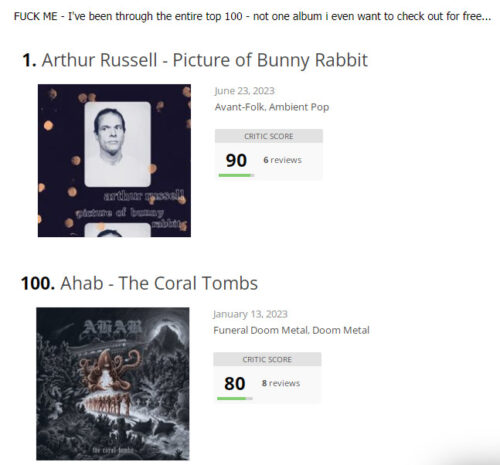500x465 pixels.
Task: Click the June 23, 2023 release date
Action: pos(244,91)
